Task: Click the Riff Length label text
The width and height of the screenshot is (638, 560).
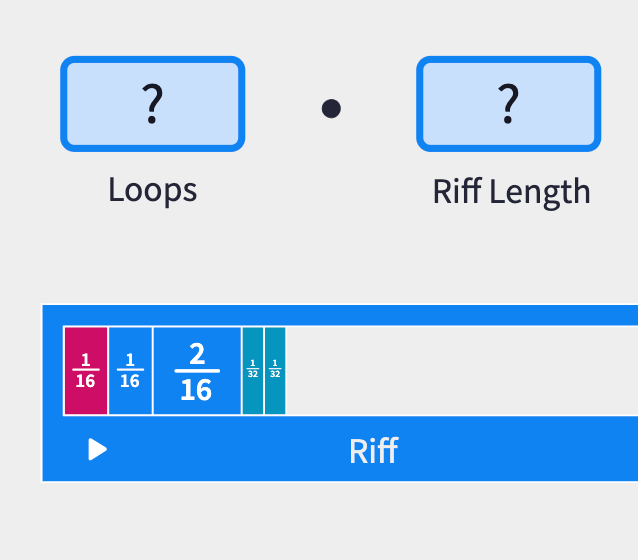Action: point(511,191)
